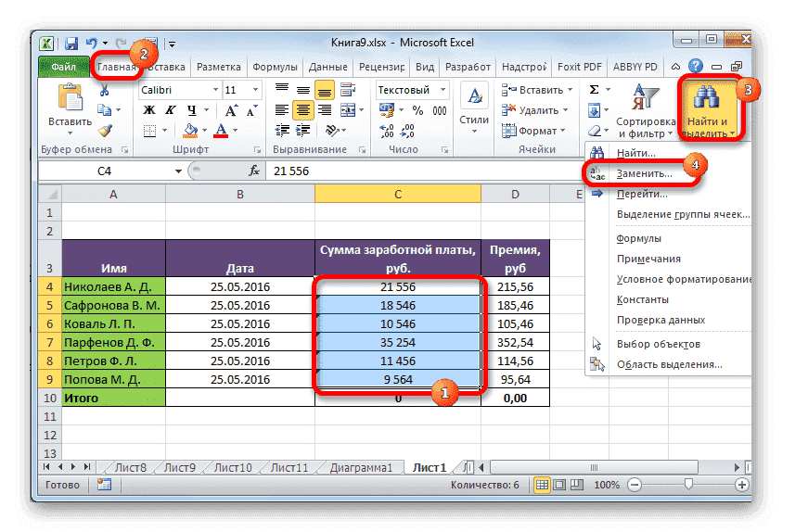Click inside the Name Box showing C4

104,171
